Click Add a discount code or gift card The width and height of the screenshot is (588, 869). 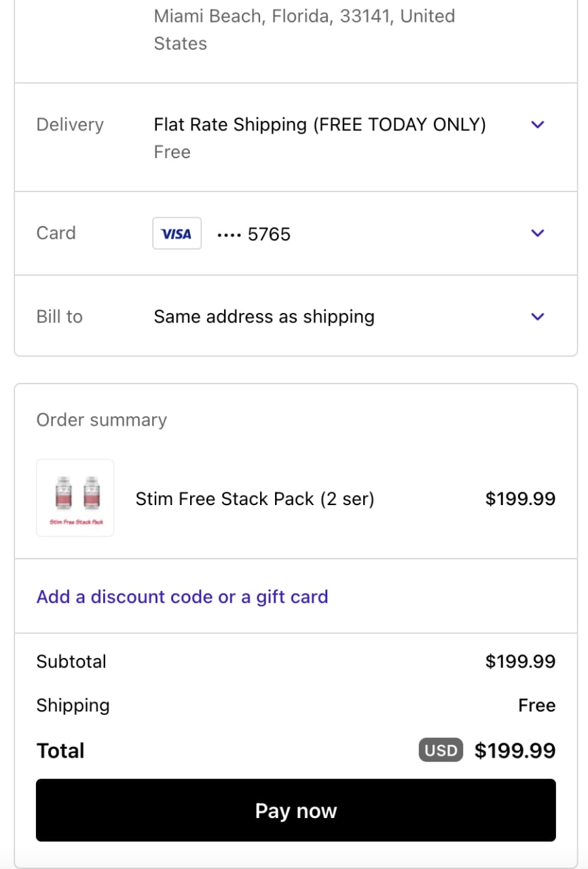[x=182, y=597]
